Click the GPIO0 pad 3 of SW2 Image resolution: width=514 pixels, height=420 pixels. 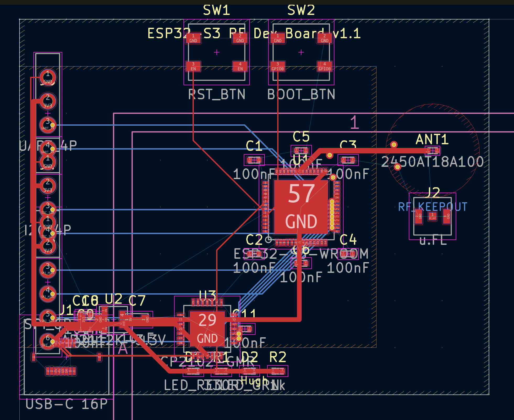tap(278, 67)
